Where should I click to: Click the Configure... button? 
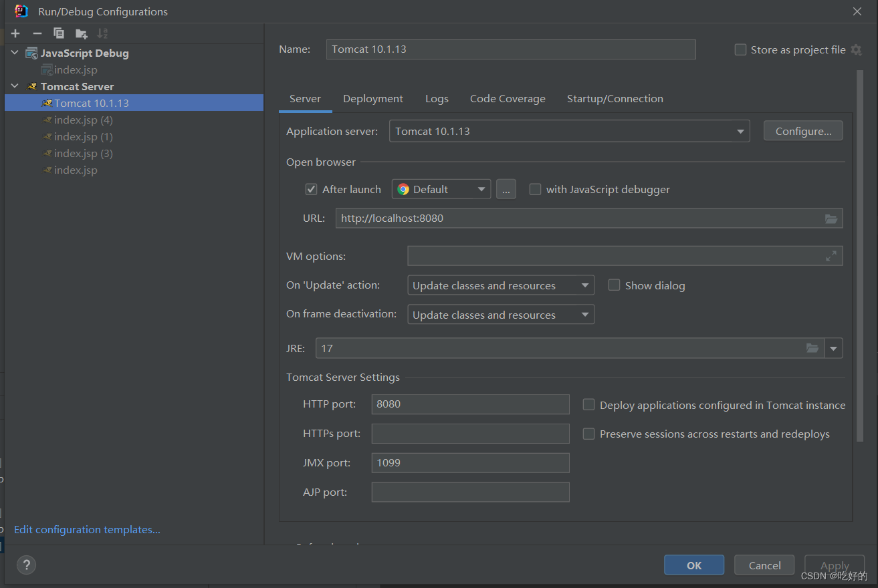pyautogui.click(x=803, y=131)
